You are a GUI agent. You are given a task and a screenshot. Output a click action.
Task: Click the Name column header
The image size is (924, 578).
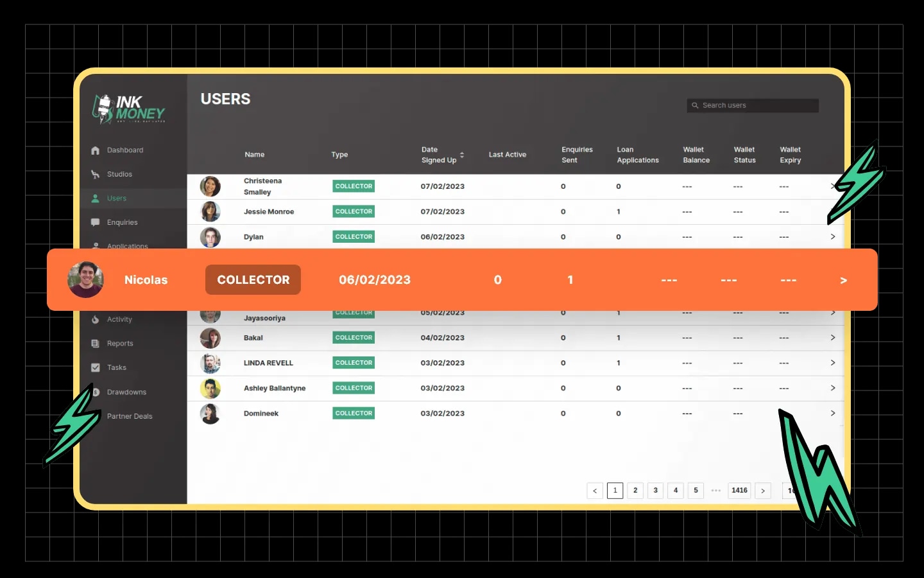click(255, 155)
